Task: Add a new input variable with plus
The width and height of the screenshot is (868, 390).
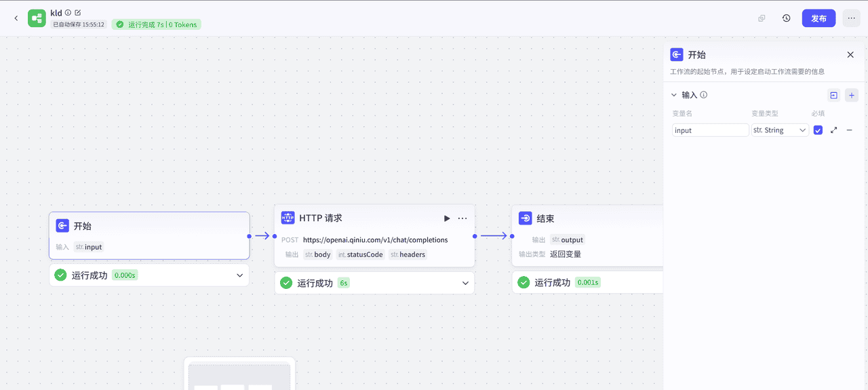Action: point(851,96)
